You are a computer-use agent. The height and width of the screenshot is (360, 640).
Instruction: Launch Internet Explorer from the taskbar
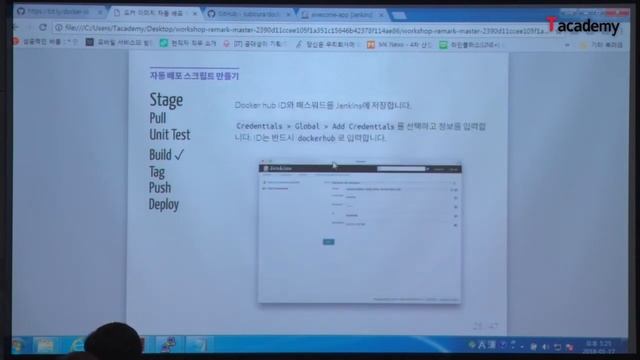[x=77, y=345]
